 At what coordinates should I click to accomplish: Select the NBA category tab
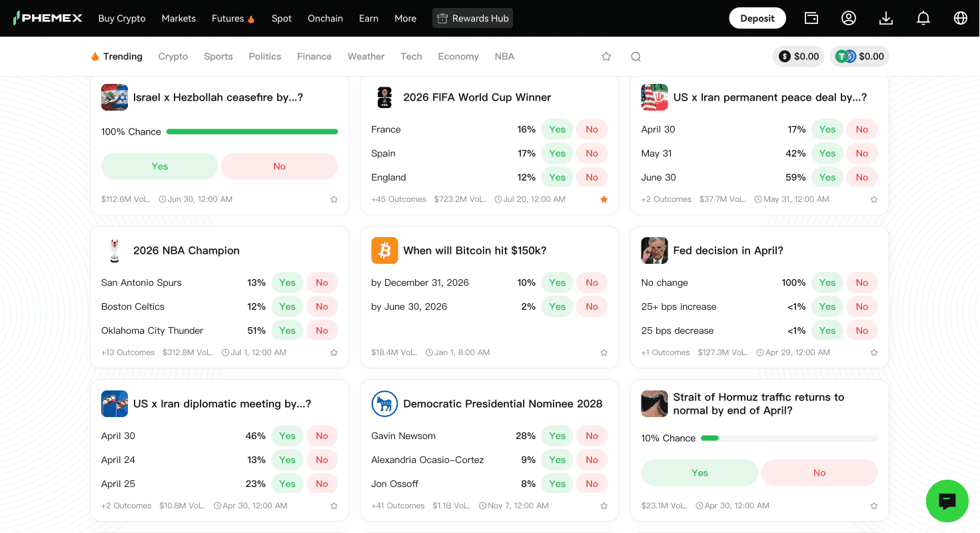click(x=504, y=57)
